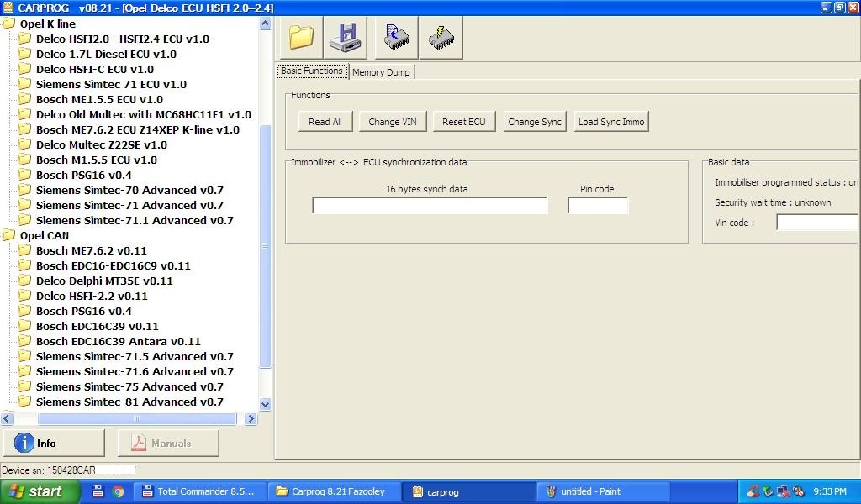
Task: Click the Change Sync button
Action: pyautogui.click(x=535, y=122)
